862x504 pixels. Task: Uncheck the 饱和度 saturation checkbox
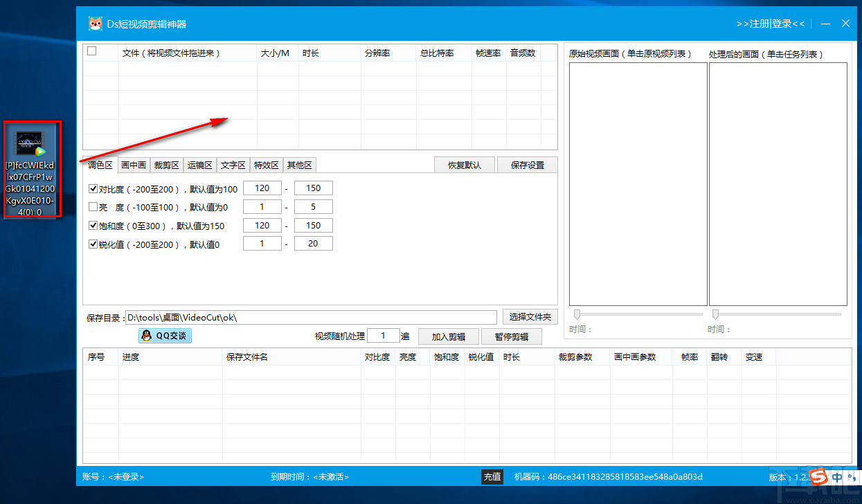pos(93,226)
